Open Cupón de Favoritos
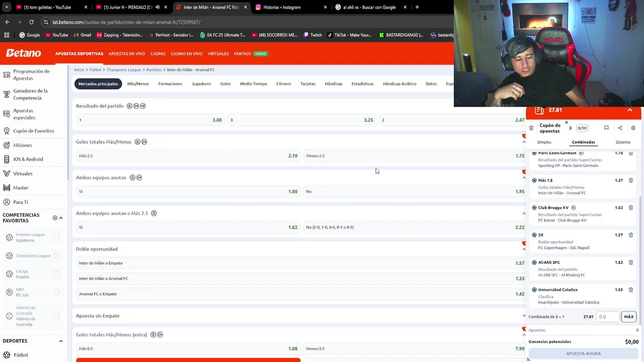Image resolution: width=644 pixels, height=362 pixels. click(33, 131)
